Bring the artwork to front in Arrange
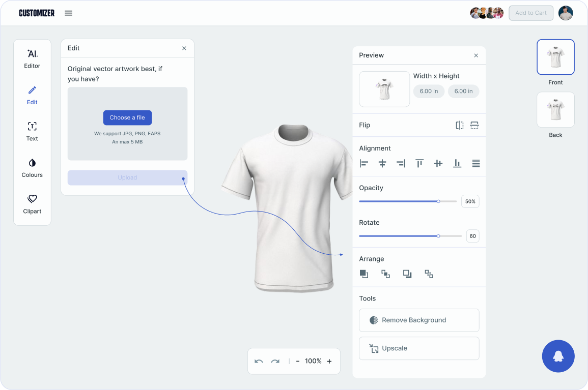Image resolution: width=588 pixels, height=390 pixels. 364,274
